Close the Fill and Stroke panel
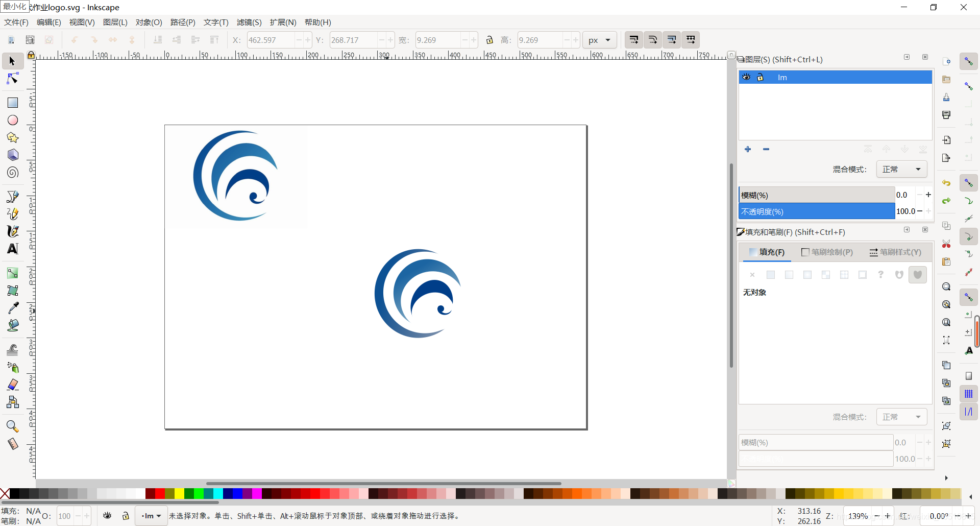This screenshot has height=526, width=980. [x=925, y=230]
